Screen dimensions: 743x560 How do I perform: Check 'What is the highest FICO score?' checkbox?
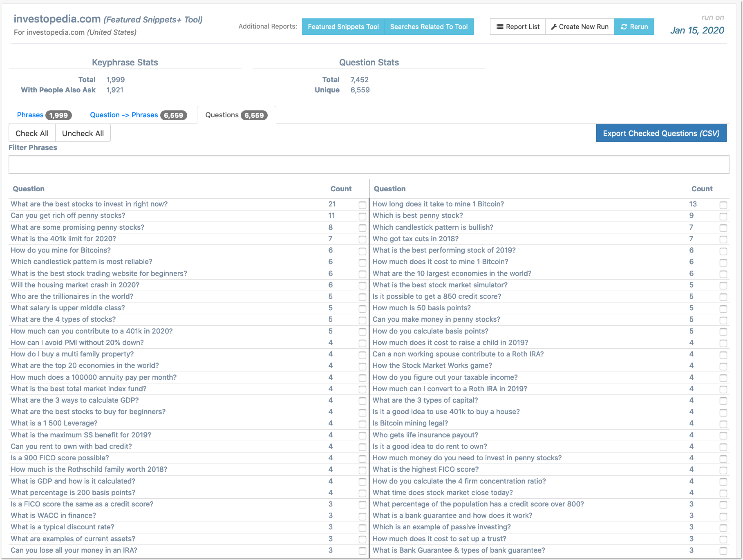point(723,470)
